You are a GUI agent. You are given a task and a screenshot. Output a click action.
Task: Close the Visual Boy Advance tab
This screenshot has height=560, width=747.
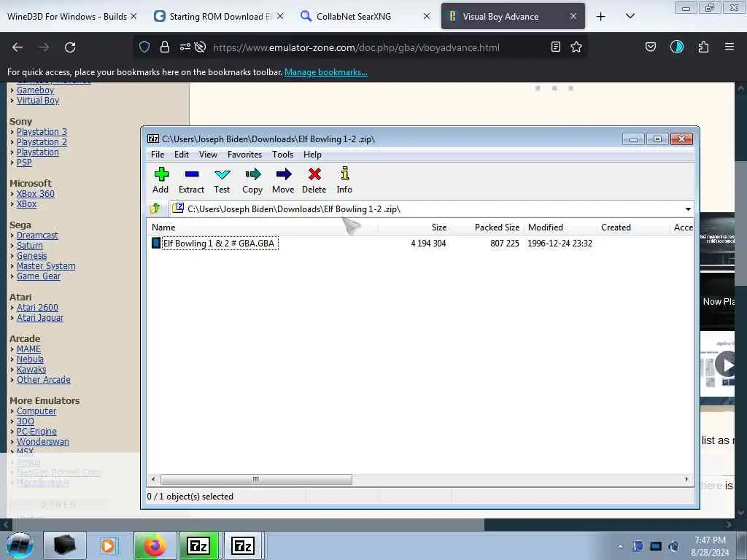(x=573, y=16)
